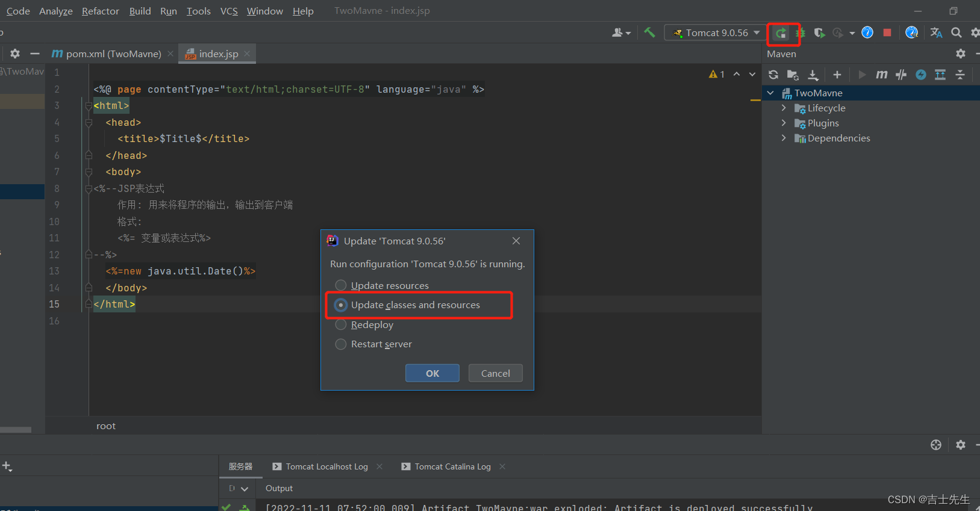This screenshot has width=980, height=511.
Task: Add a Maven project with plus icon
Action: (837, 75)
